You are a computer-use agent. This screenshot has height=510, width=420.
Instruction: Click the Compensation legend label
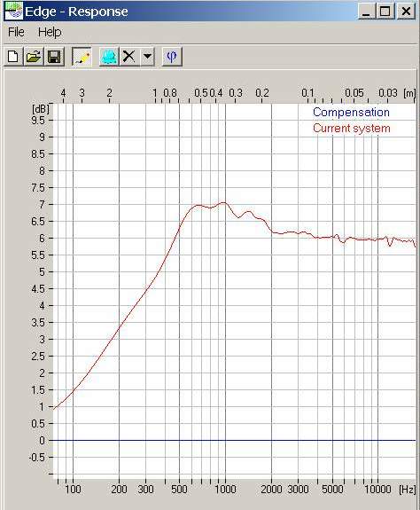point(351,113)
